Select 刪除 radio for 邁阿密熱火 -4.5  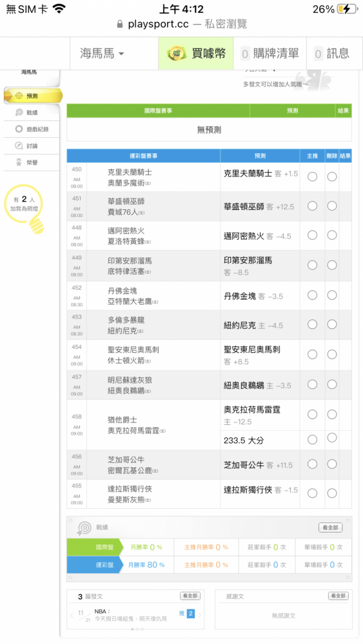(x=332, y=235)
